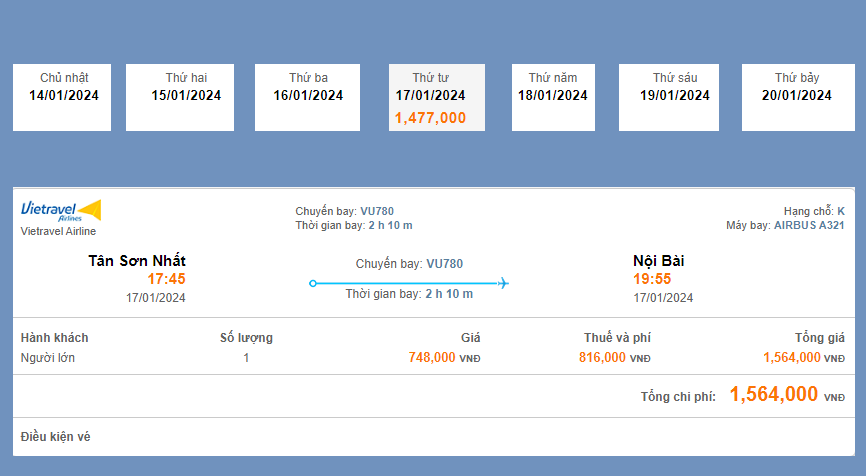Click the 1,477,000 price on Wednesday
866x476 pixels.
(431, 118)
